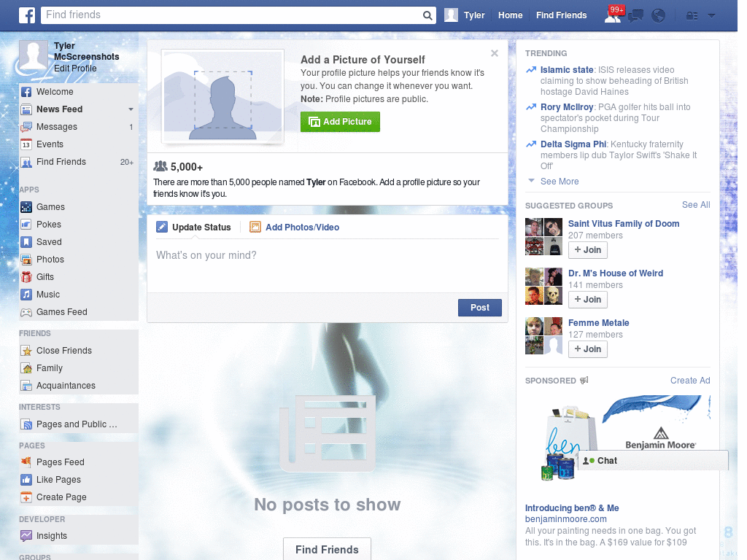This screenshot has width=747, height=560.
Task: Open the Femme Metale group title
Action: pyautogui.click(x=598, y=323)
